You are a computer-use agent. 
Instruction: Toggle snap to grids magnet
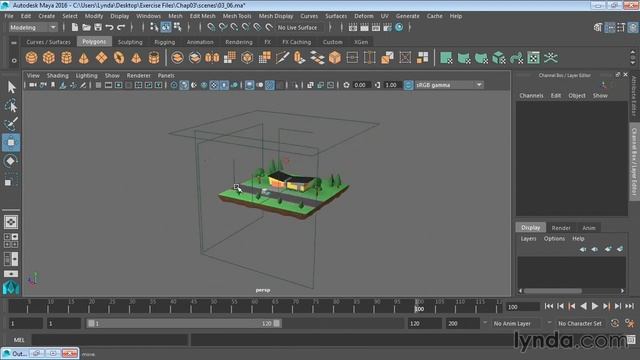(x=211, y=27)
